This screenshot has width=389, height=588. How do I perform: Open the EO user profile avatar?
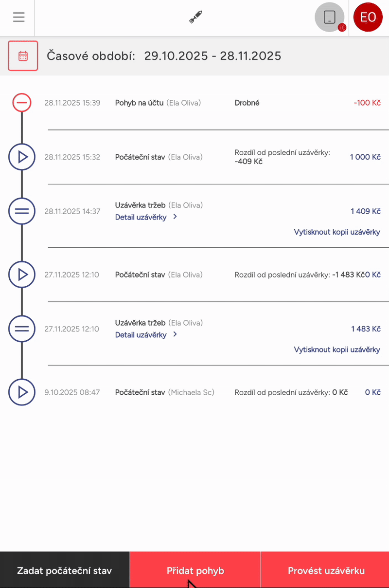[x=368, y=18]
